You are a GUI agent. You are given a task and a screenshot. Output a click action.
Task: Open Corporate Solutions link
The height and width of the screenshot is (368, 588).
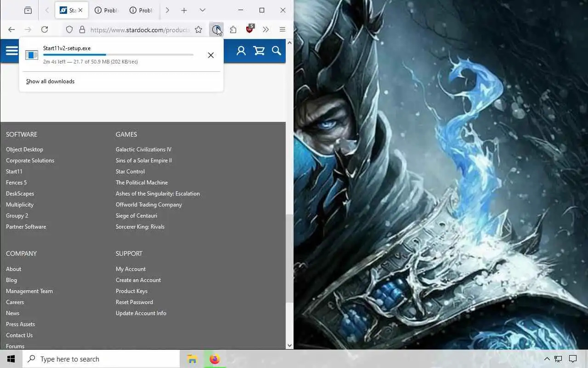30,161
